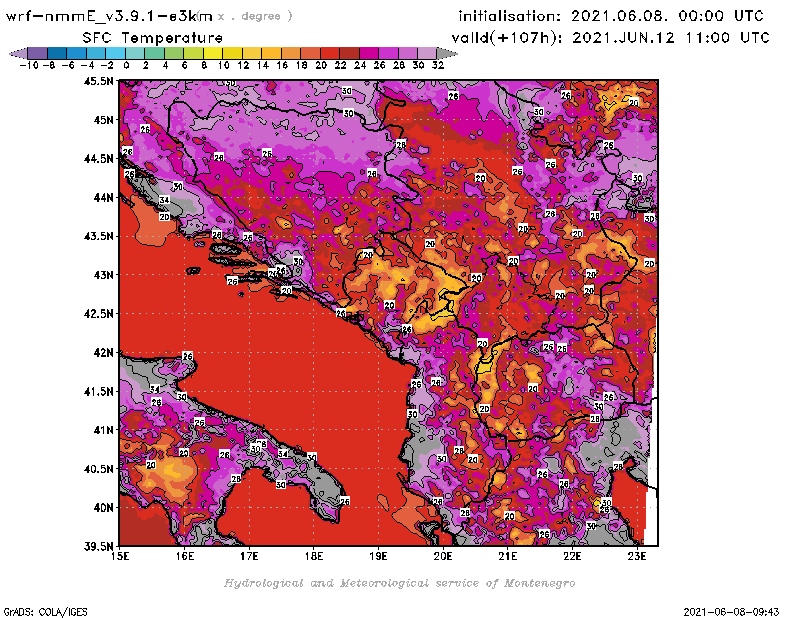Click the 43N latitude axis label
800x618 pixels.
tap(103, 275)
